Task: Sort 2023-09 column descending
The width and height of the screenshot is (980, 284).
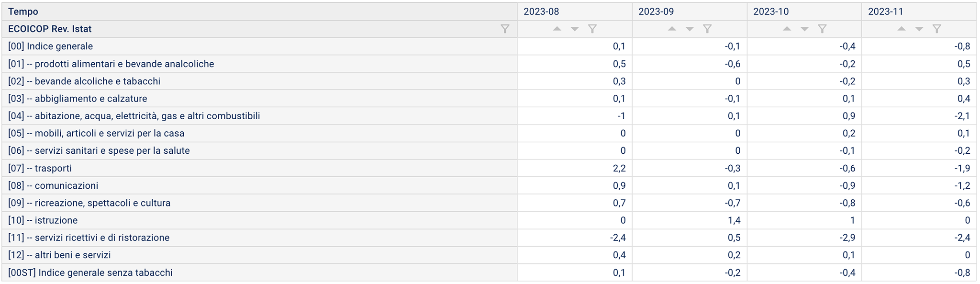Action: pos(690,29)
